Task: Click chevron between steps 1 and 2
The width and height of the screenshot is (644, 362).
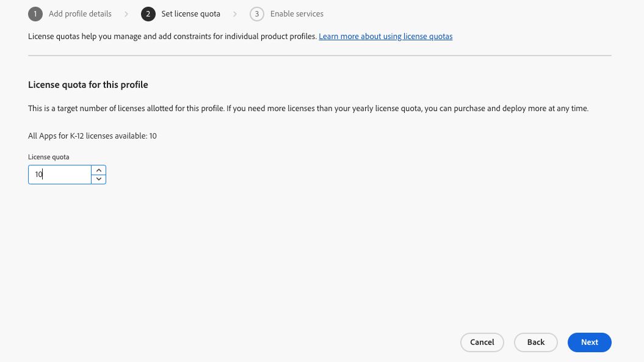Action: (126, 14)
